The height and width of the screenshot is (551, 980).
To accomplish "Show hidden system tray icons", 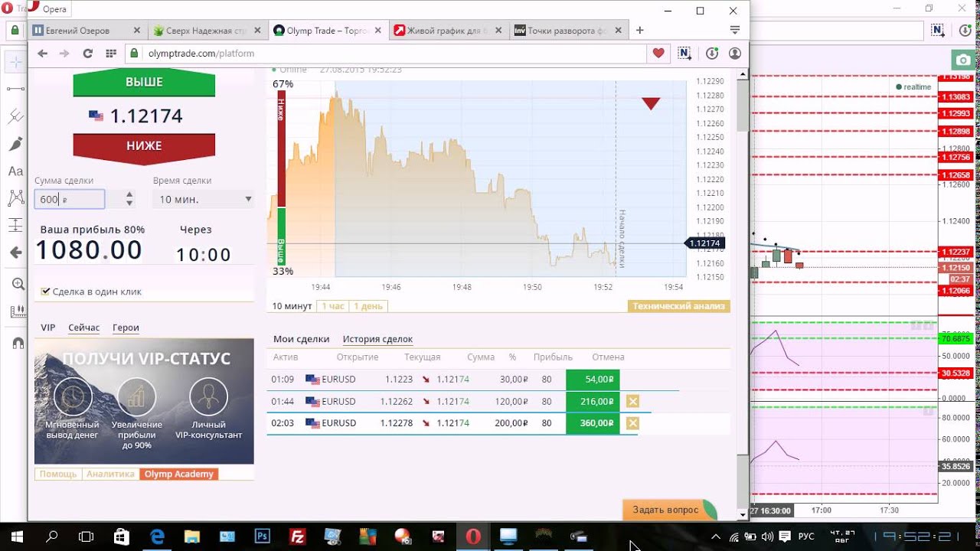I will 716,536.
